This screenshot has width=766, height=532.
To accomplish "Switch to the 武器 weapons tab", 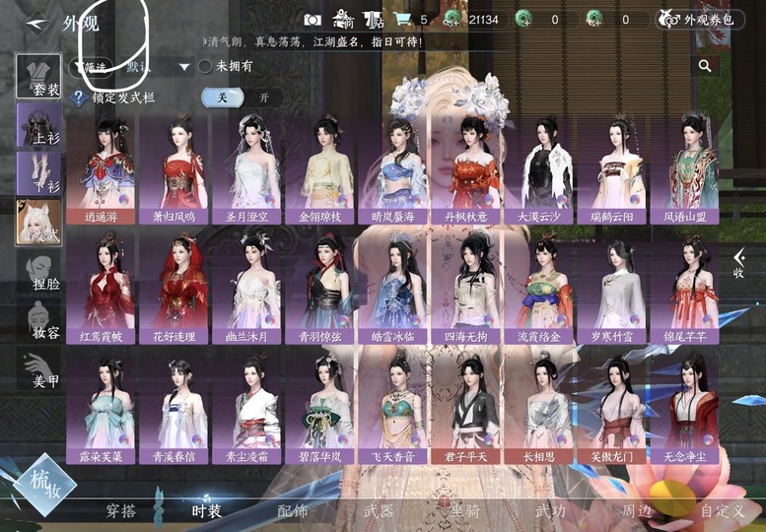I will 379,510.
